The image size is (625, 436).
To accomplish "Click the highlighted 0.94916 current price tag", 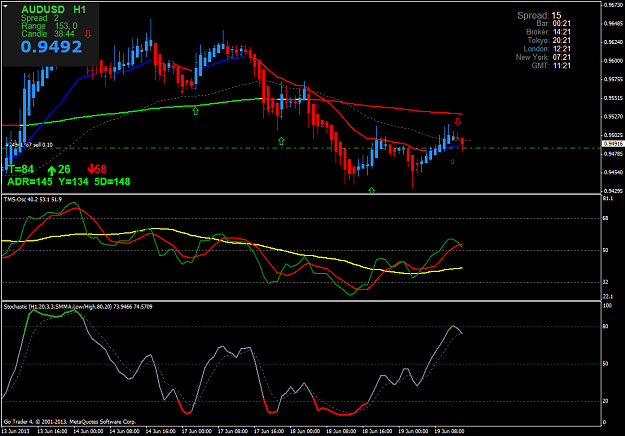I will pos(612,144).
